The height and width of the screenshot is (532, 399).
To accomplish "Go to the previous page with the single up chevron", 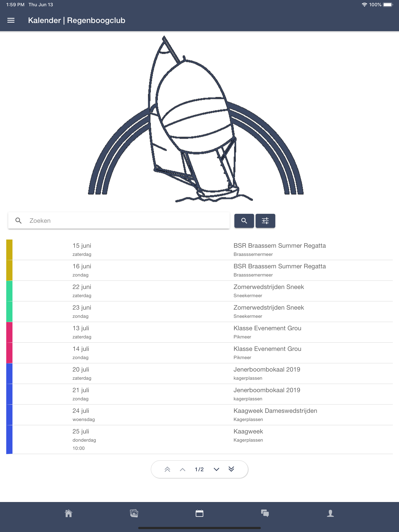I will tap(183, 469).
